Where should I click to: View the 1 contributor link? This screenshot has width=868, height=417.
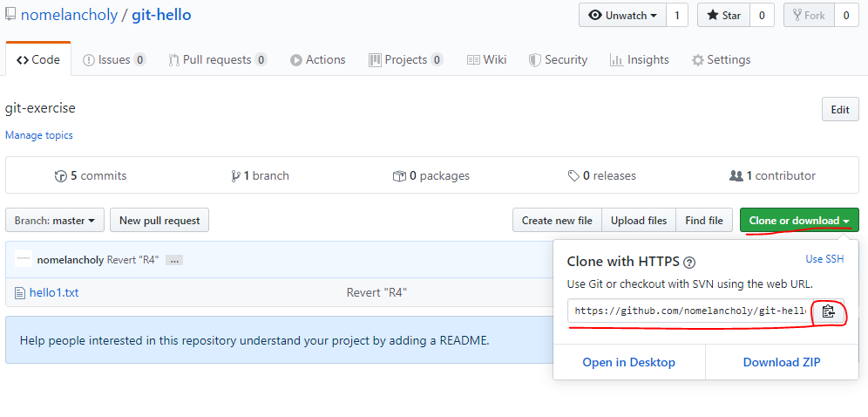pyautogui.click(x=773, y=176)
